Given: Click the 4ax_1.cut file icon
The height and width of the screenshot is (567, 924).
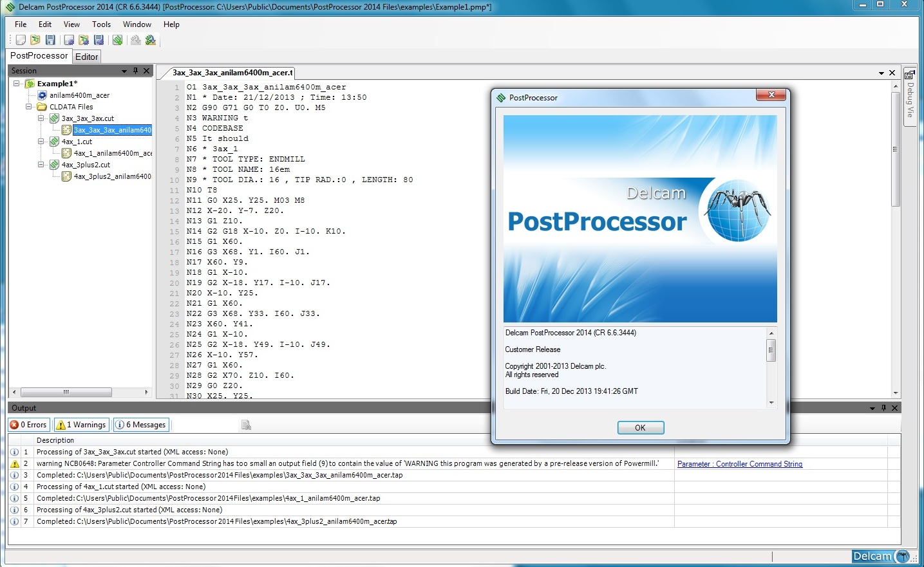Looking at the screenshot, I should (55, 142).
